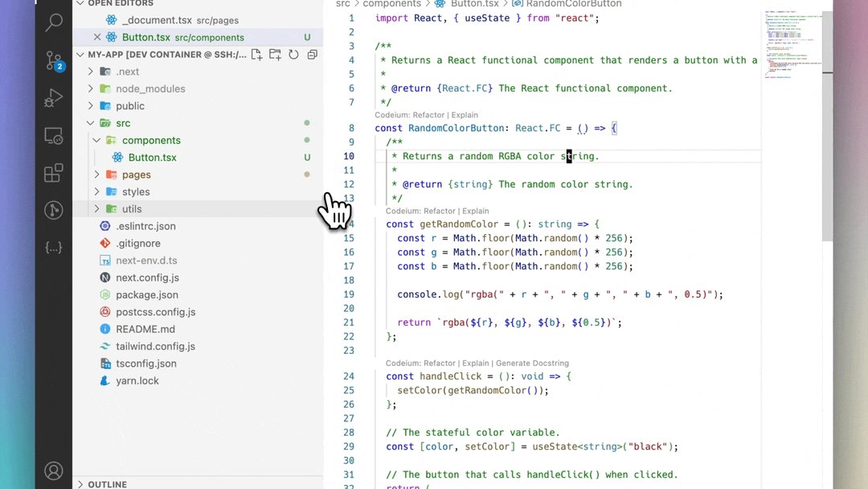Image resolution: width=868 pixels, height=489 pixels.
Task: Click the components breadcrumb item
Action: pos(393,4)
